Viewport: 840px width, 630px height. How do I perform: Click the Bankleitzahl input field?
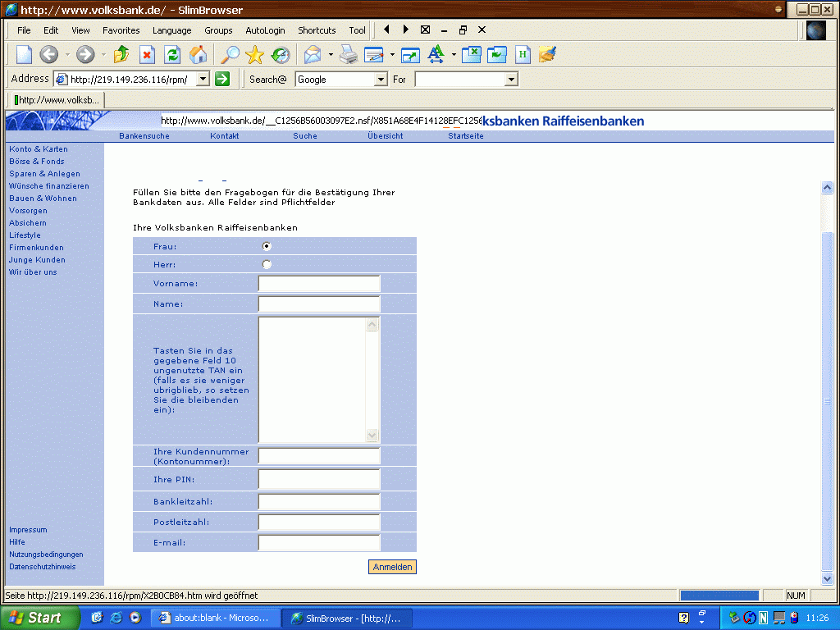pyautogui.click(x=319, y=502)
